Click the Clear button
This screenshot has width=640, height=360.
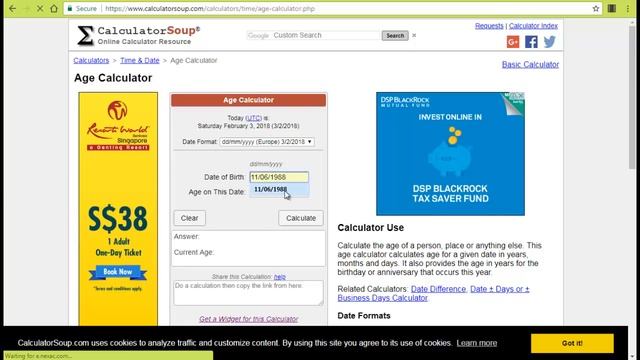189,218
